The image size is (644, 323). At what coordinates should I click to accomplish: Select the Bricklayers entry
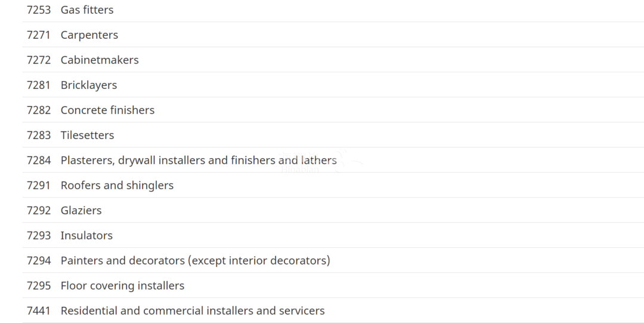point(333,85)
